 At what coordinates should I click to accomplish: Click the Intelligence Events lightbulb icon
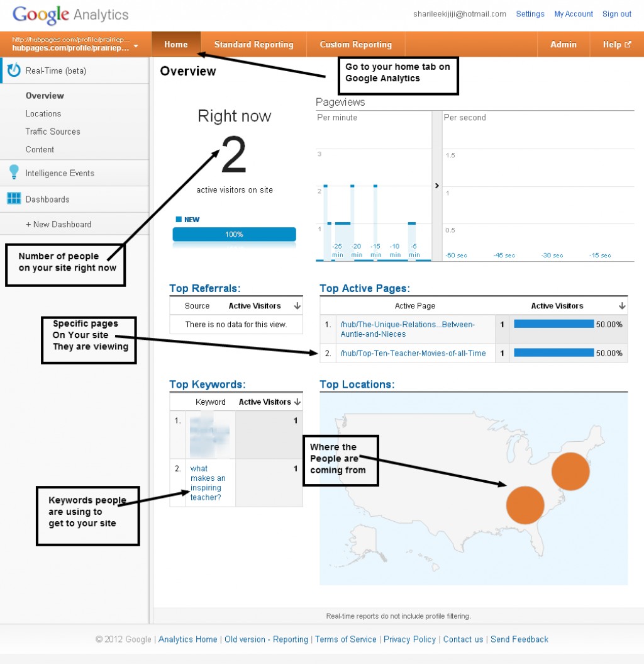tap(14, 173)
